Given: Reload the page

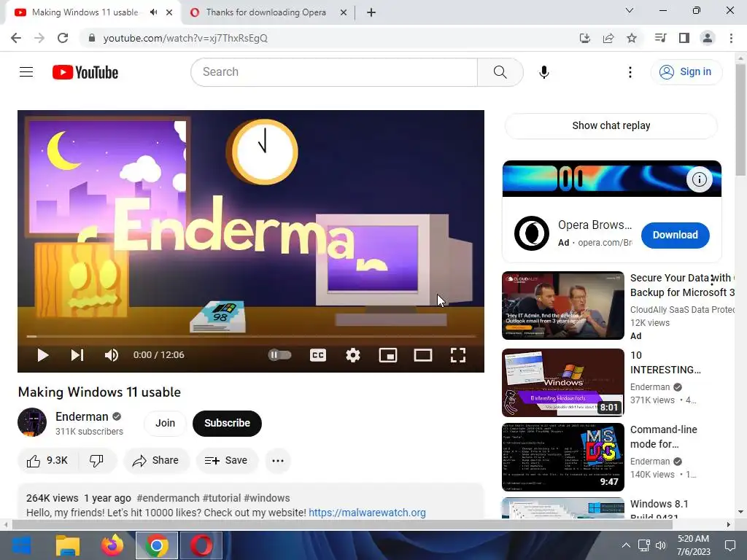Looking at the screenshot, I should (63, 38).
